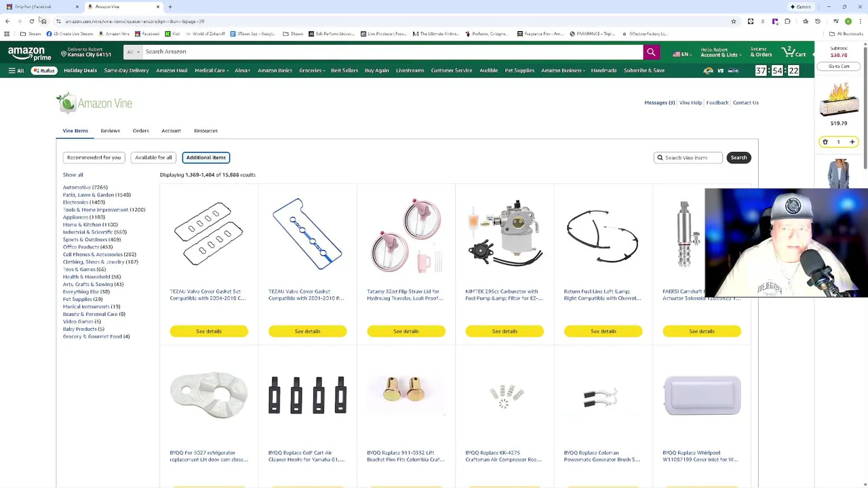Switch to the Reviews tab
The width and height of the screenshot is (868, 488).
110,131
